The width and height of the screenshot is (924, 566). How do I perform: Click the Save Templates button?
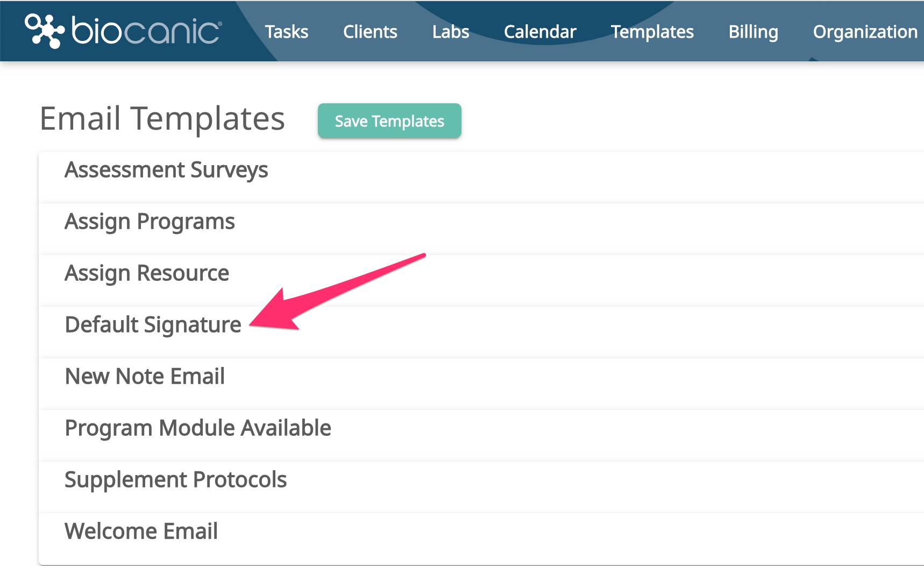[389, 121]
